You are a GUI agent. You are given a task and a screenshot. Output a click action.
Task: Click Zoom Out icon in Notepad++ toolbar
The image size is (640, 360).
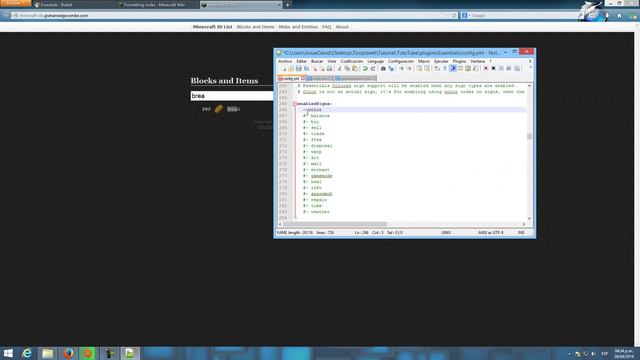pyautogui.click(x=409, y=69)
